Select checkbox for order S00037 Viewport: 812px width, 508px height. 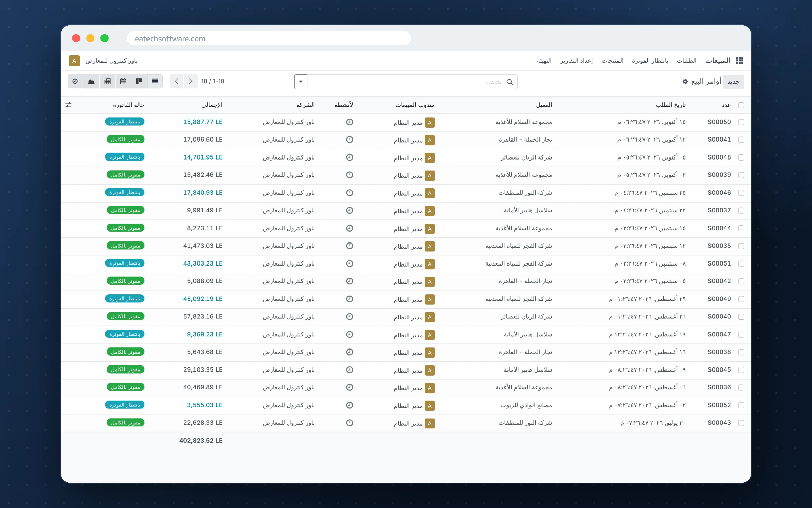point(741,211)
